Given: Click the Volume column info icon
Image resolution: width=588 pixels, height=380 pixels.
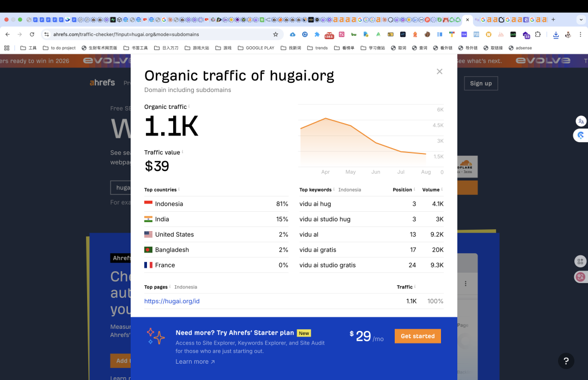Looking at the screenshot, I should (442, 189).
